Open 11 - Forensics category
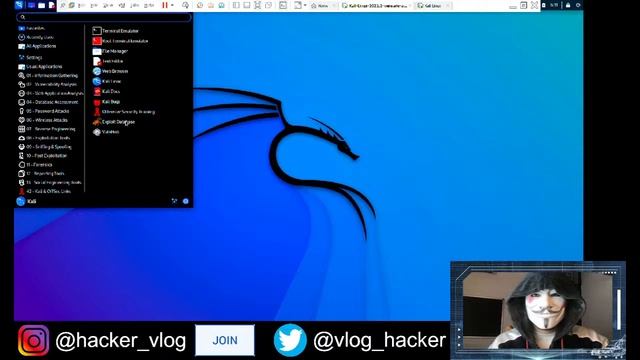Viewport: 640px width, 360px height. (36, 165)
